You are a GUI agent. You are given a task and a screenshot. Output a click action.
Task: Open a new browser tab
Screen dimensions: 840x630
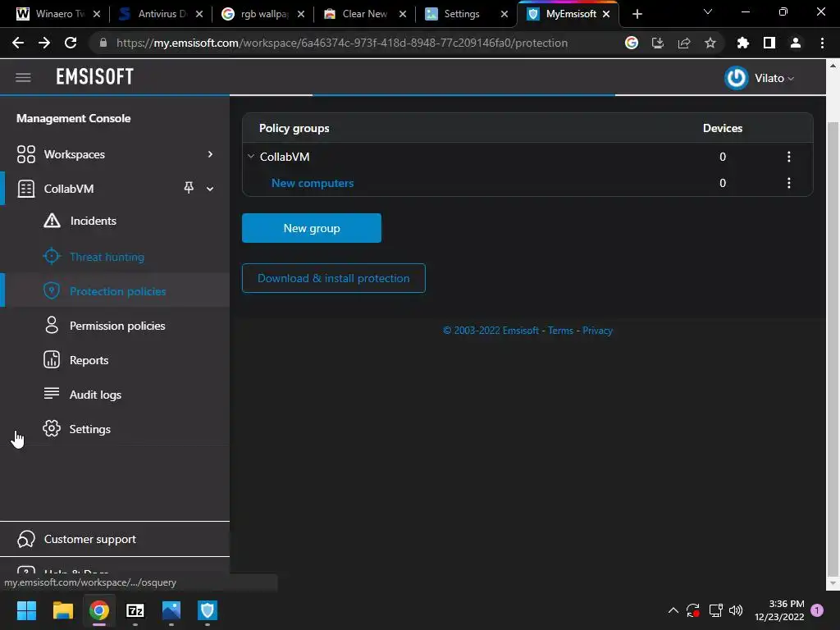pyautogui.click(x=637, y=14)
